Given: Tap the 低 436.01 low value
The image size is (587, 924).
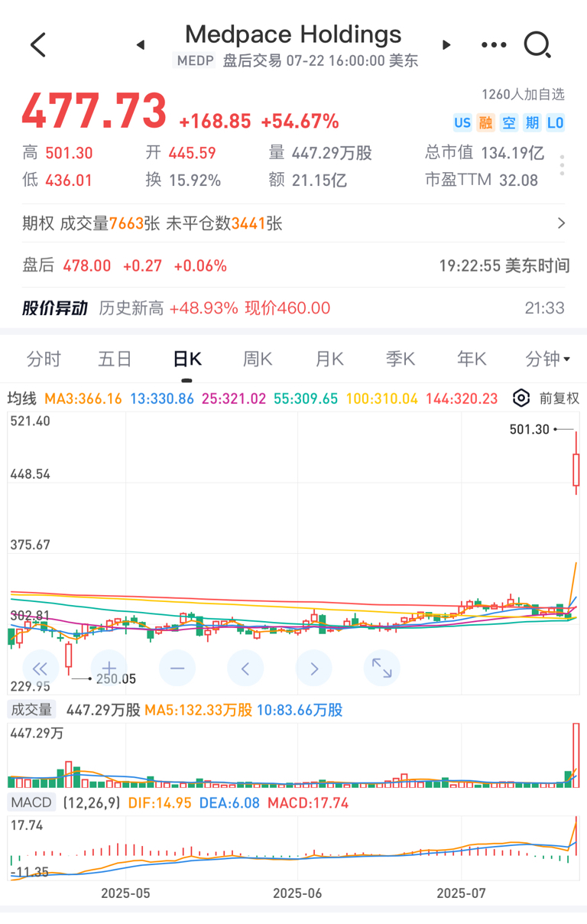Looking at the screenshot, I should click(57, 181).
